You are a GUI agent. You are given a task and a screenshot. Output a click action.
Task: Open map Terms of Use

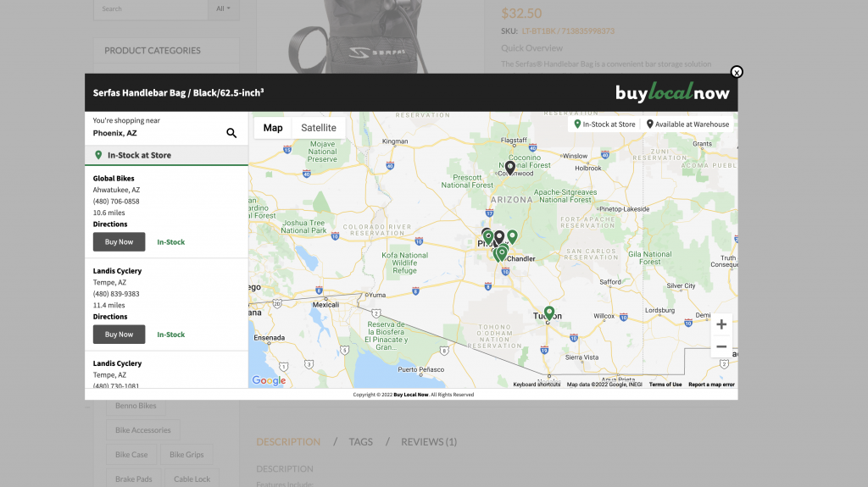[665, 384]
